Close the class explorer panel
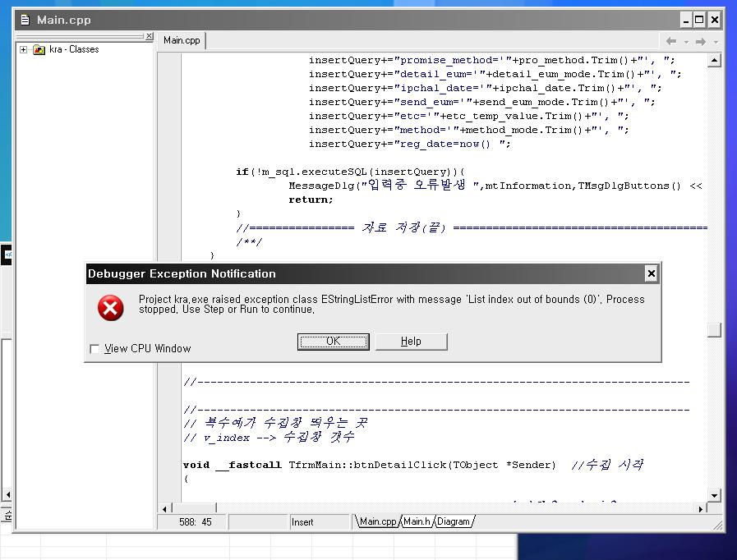Screen dimensions: 737x560 coord(149,36)
